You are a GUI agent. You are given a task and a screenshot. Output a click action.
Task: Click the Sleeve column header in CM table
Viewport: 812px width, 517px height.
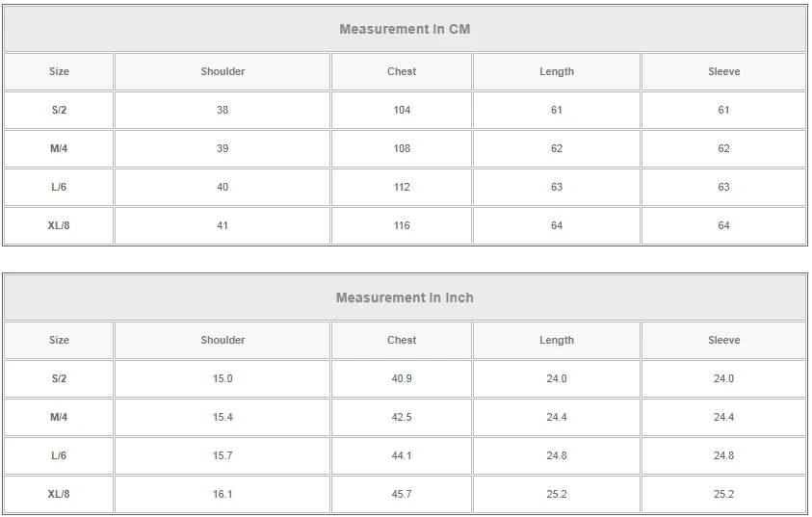tap(723, 71)
